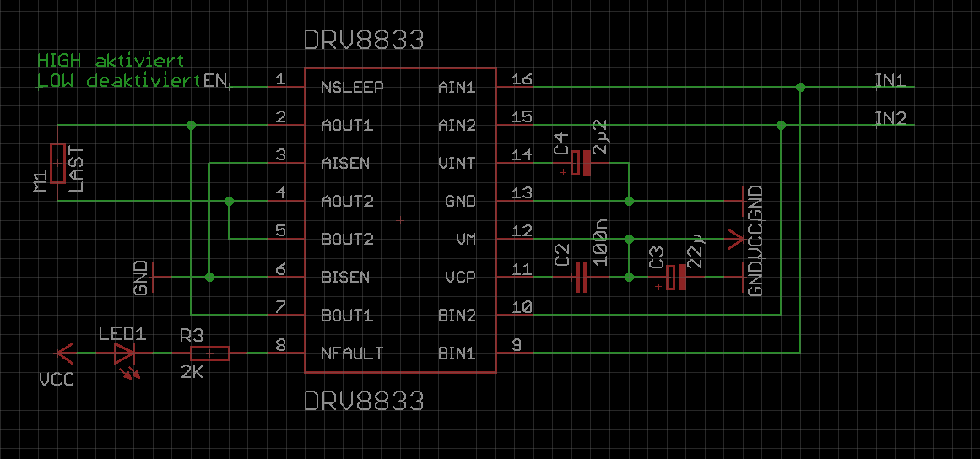Click the AIN2 pin label

(x=457, y=126)
